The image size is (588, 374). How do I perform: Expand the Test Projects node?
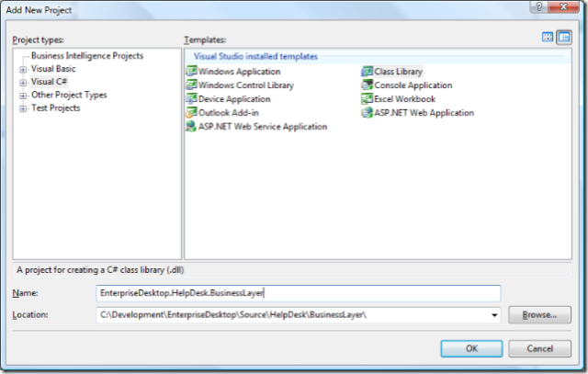(x=23, y=108)
